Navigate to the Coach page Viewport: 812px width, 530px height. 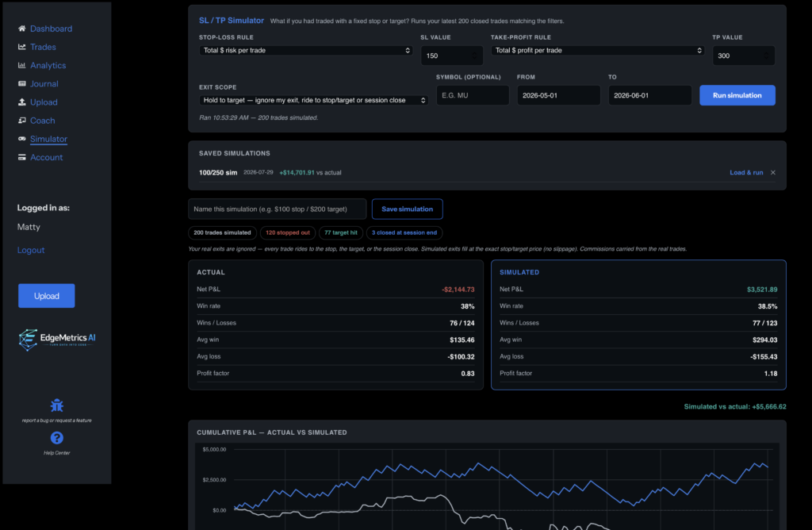click(x=43, y=120)
